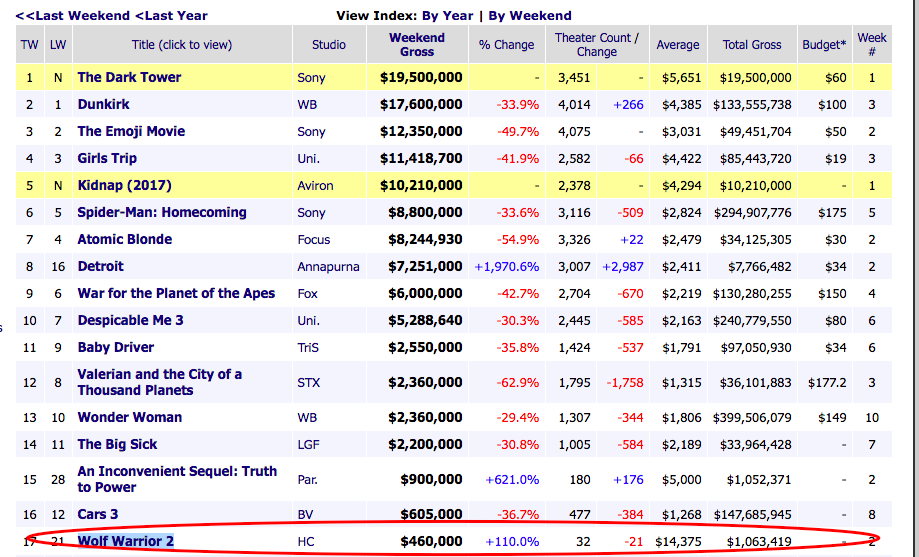919x557 pixels.
Task: Click the Studio column header
Action: click(x=329, y=45)
